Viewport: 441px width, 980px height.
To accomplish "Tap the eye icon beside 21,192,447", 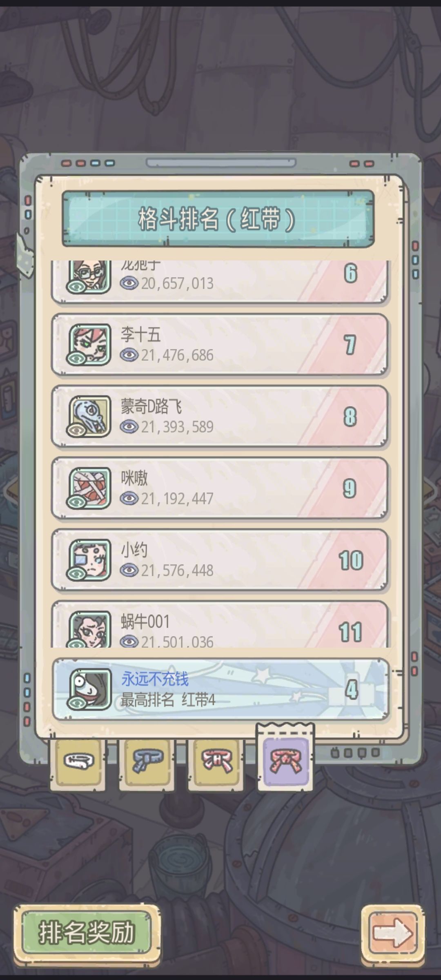I will (129, 499).
